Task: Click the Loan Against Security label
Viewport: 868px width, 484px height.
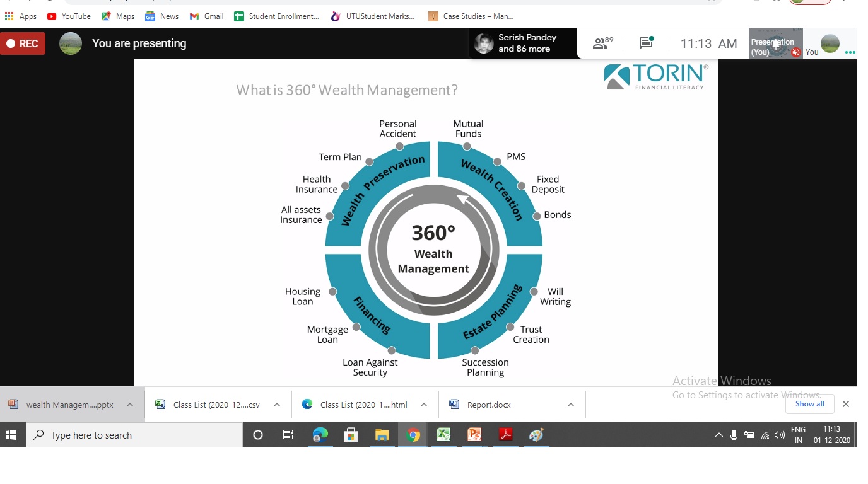Action: click(x=370, y=367)
